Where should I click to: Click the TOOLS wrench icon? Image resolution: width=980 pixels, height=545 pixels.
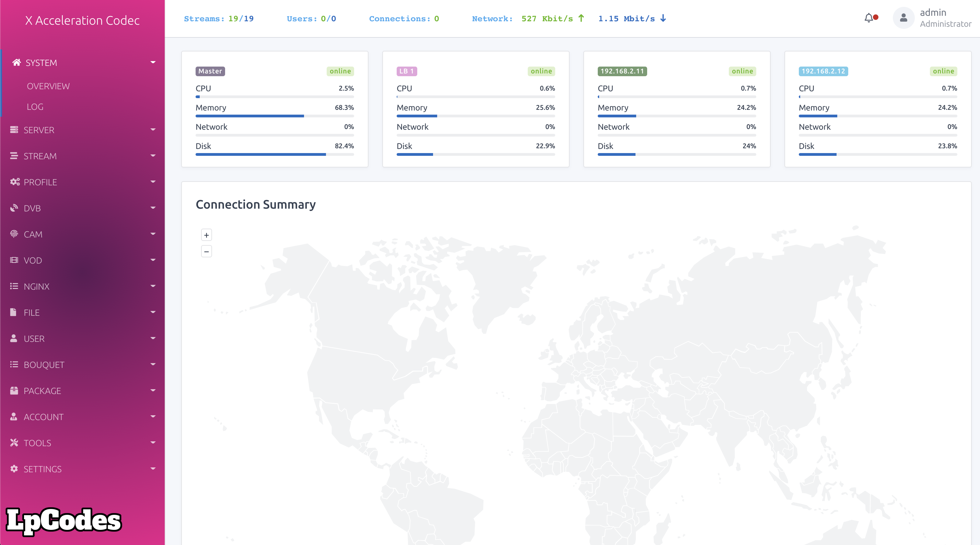(14, 443)
